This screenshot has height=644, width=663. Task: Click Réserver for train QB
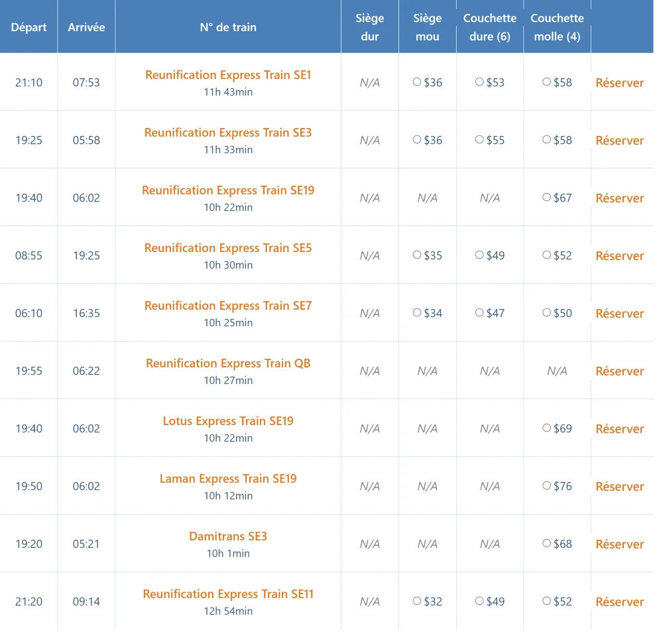[619, 371]
